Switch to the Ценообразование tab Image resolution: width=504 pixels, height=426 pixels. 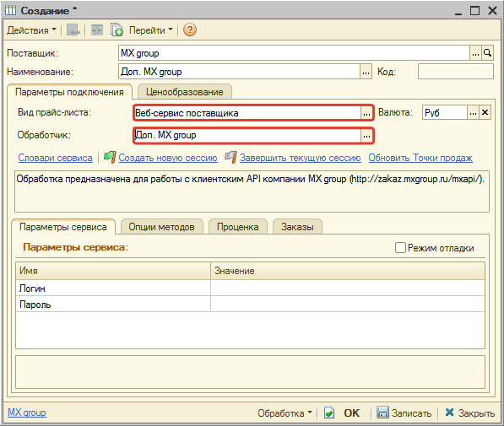click(x=185, y=92)
